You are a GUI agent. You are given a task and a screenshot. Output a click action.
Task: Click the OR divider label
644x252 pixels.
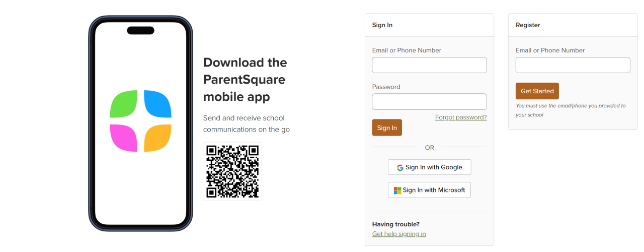[x=429, y=148]
